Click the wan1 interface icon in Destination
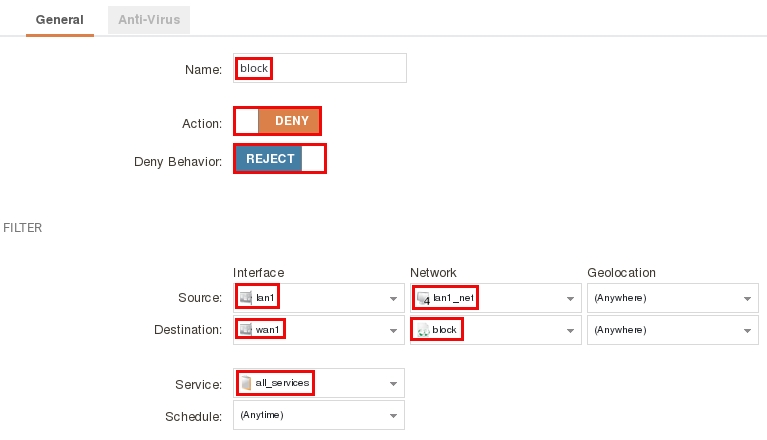This screenshot has height=440, width=767. [246, 330]
